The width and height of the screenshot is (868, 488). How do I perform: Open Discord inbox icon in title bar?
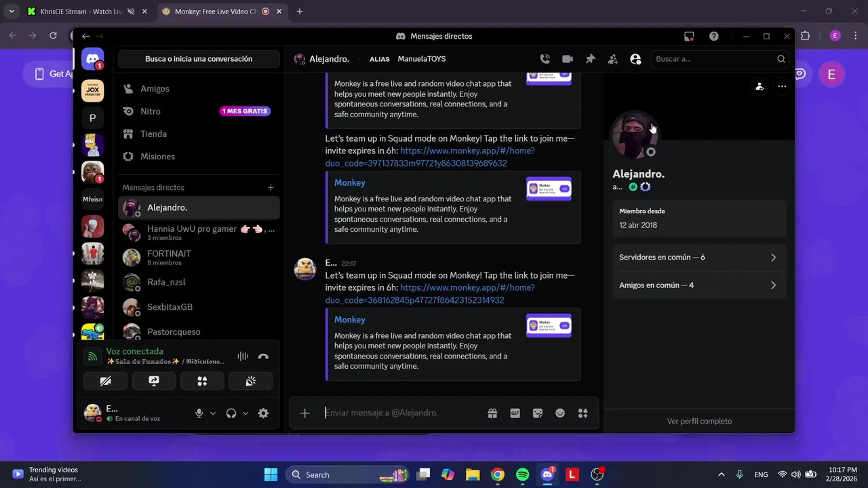click(689, 37)
